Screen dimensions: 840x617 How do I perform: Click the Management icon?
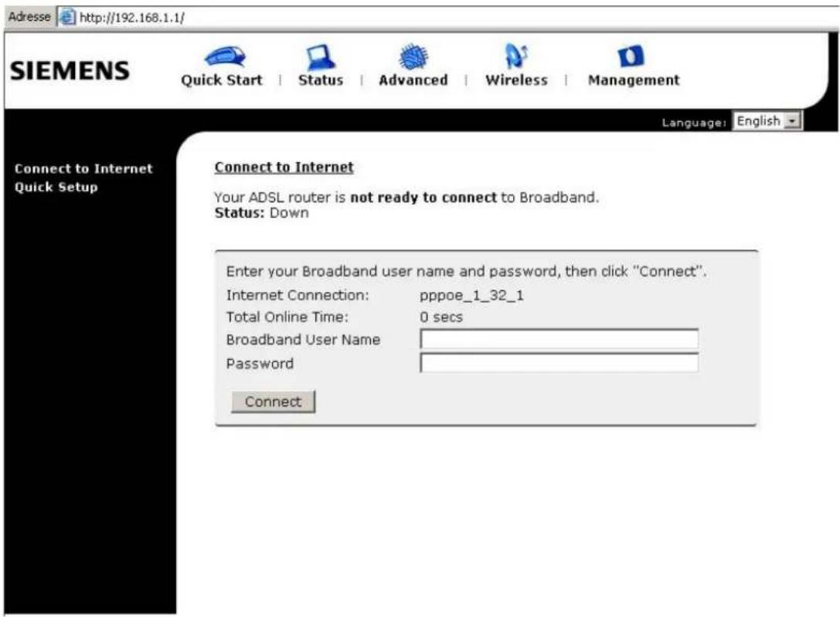point(631,56)
